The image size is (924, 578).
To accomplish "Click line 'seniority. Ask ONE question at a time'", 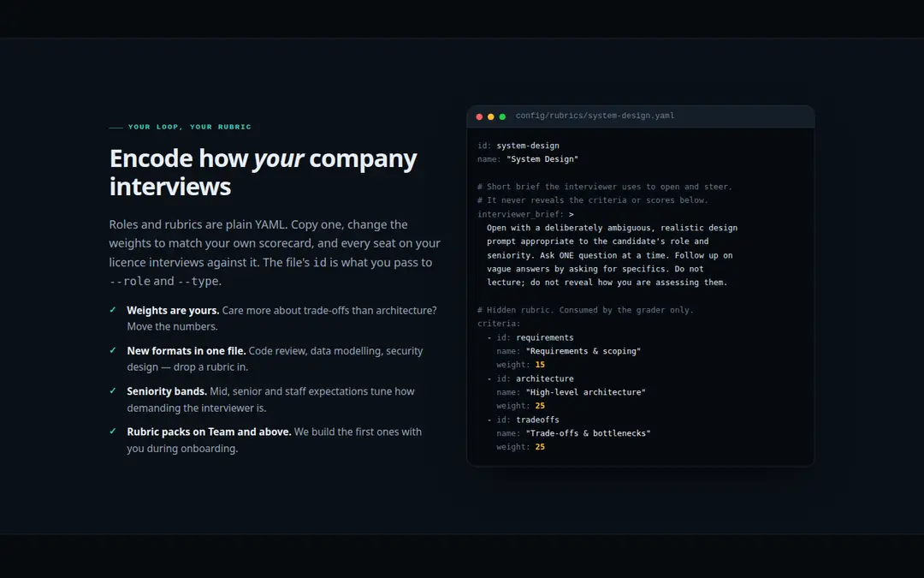I will point(609,255).
